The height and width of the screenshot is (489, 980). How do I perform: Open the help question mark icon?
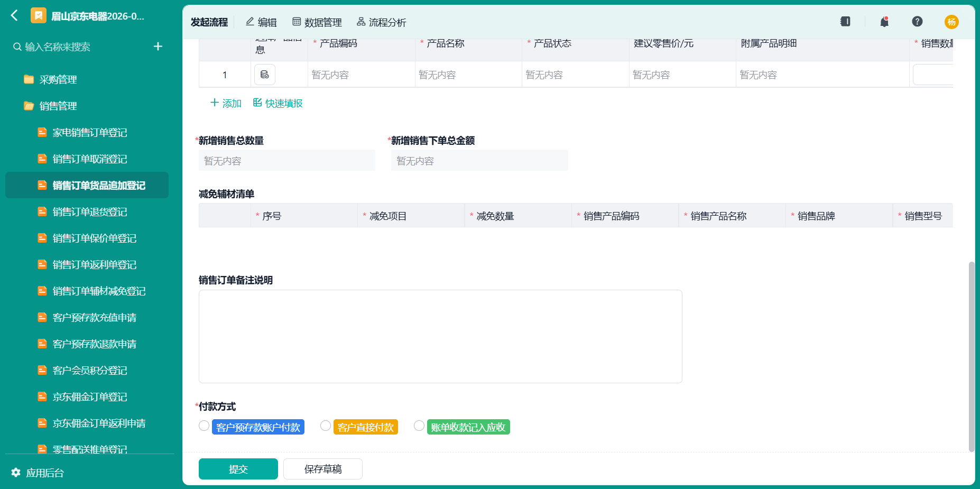[x=917, y=22]
